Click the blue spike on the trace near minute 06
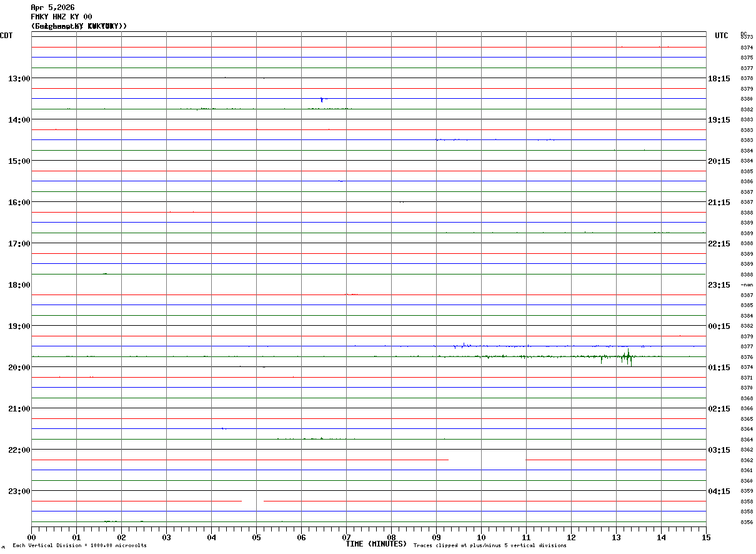Viewport: 756px width, 554px height. click(x=322, y=99)
